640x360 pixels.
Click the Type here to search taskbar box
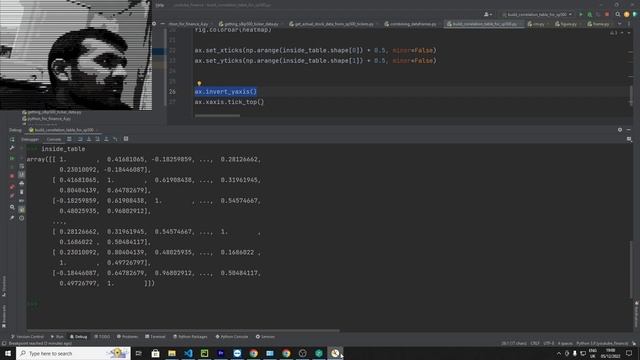pyautogui.click(x=73, y=353)
